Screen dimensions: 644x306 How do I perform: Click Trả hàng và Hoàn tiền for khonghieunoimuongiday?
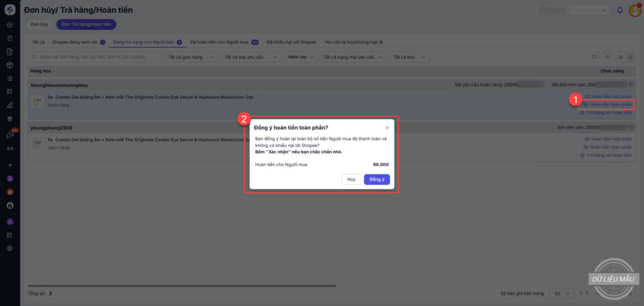[606, 113]
